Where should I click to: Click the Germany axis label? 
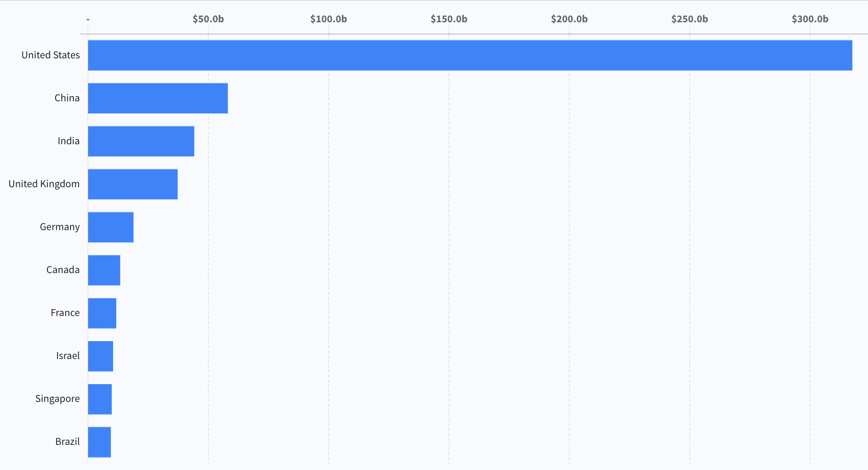click(x=60, y=227)
